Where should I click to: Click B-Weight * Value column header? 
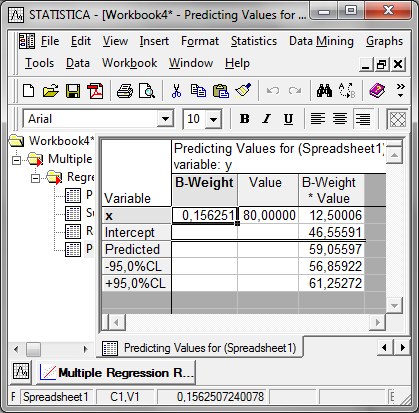[x=331, y=190]
